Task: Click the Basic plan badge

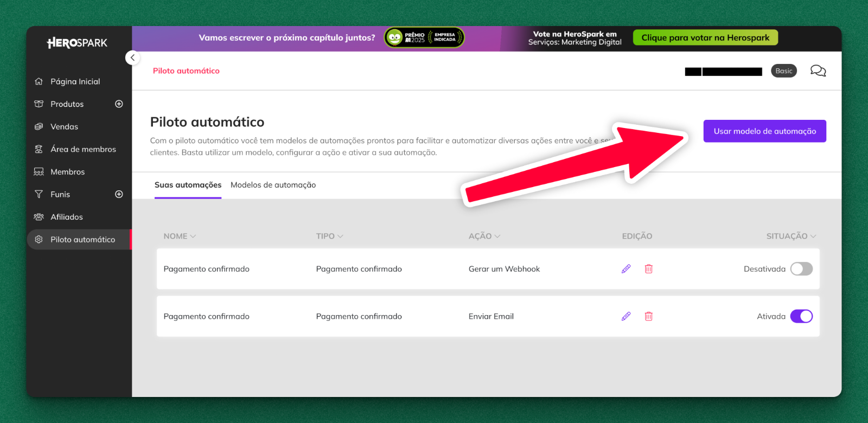Action: 783,71
